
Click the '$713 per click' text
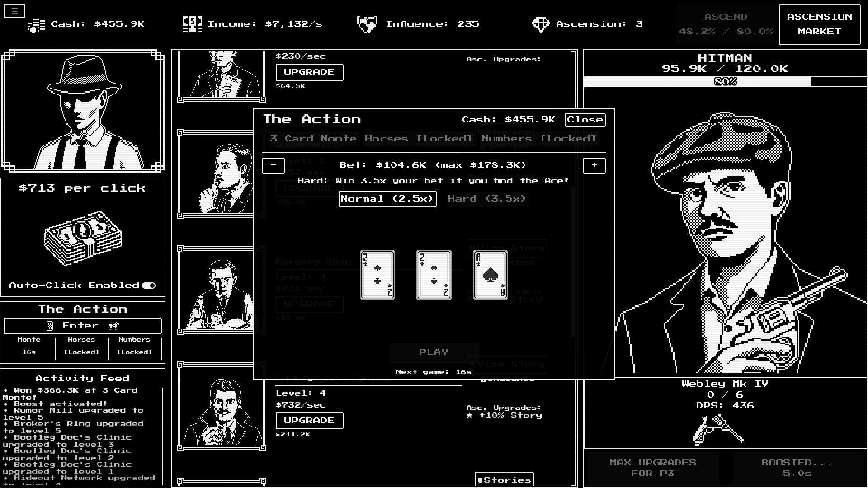82,188
